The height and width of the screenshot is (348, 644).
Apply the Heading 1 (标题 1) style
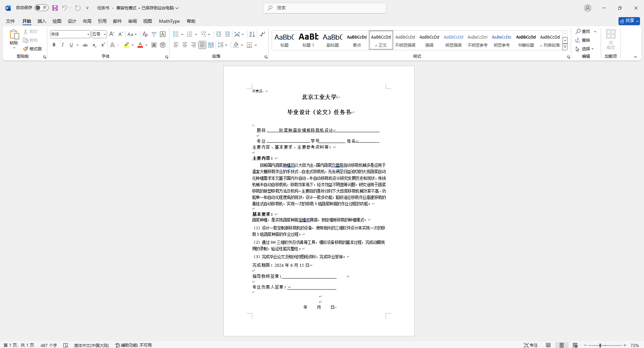308,40
